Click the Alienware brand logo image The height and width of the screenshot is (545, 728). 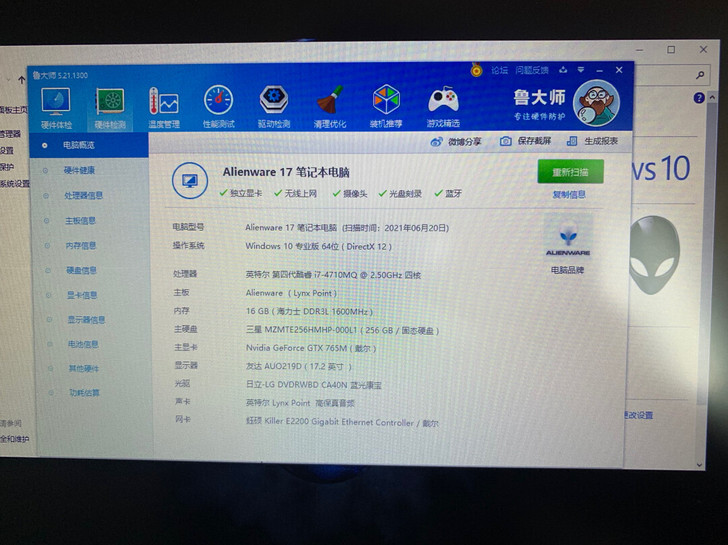coord(568,237)
